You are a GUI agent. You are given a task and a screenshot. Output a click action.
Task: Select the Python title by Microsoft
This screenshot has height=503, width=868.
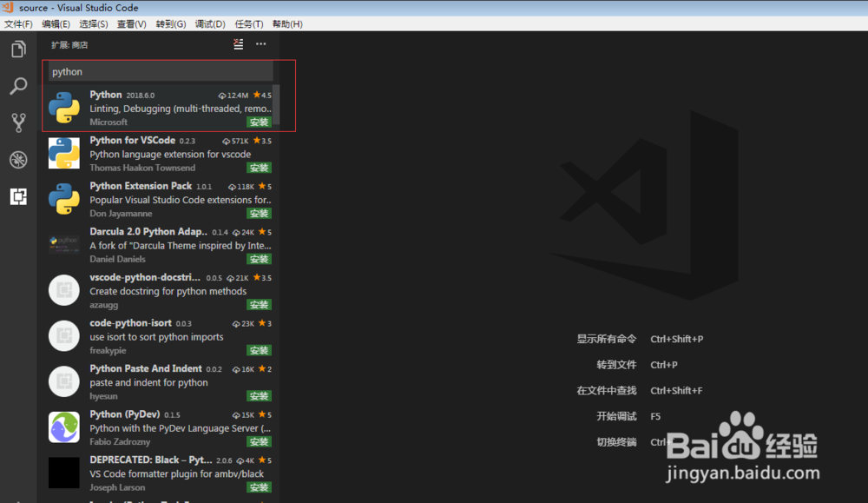click(x=106, y=95)
